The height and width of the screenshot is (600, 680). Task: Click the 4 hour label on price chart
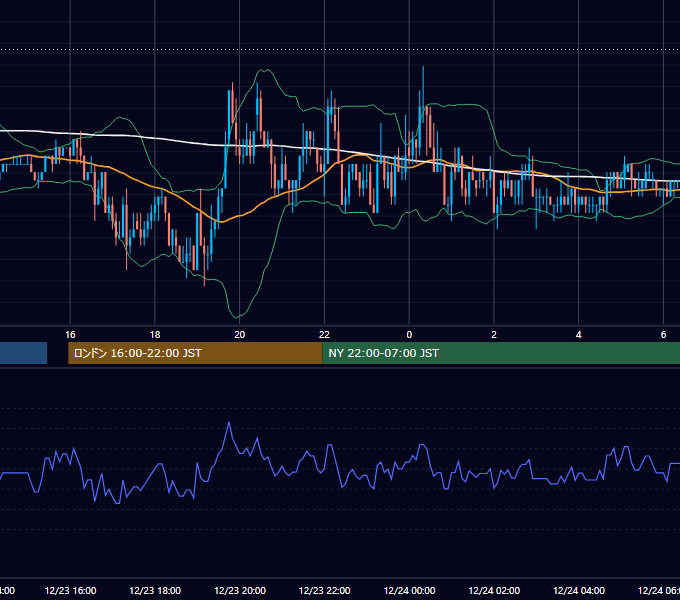point(579,335)
